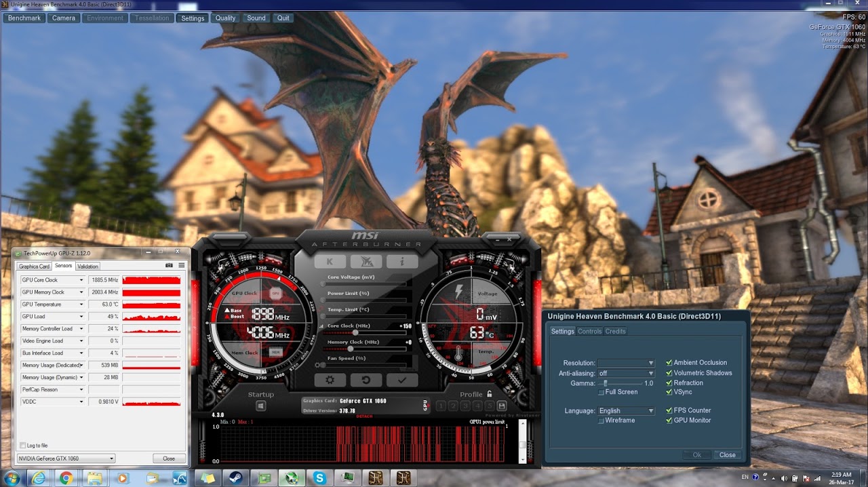Open Internet Explorer from the taskbar
Screen dimensions: 868x487
pyautogui.click(x=39, y=478)
